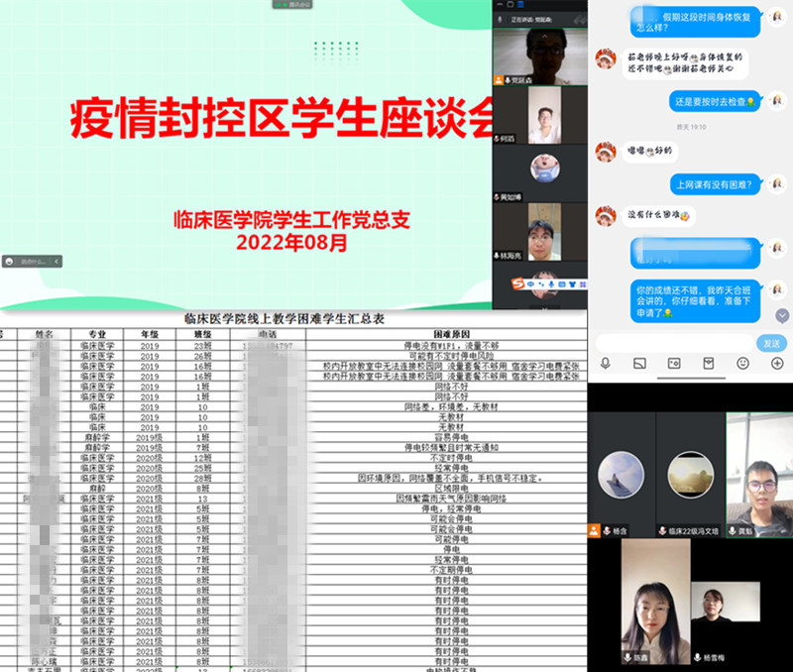
Task: Click the screenshot camera icon in the chat toolbar
Action: [x=675, y=362]
